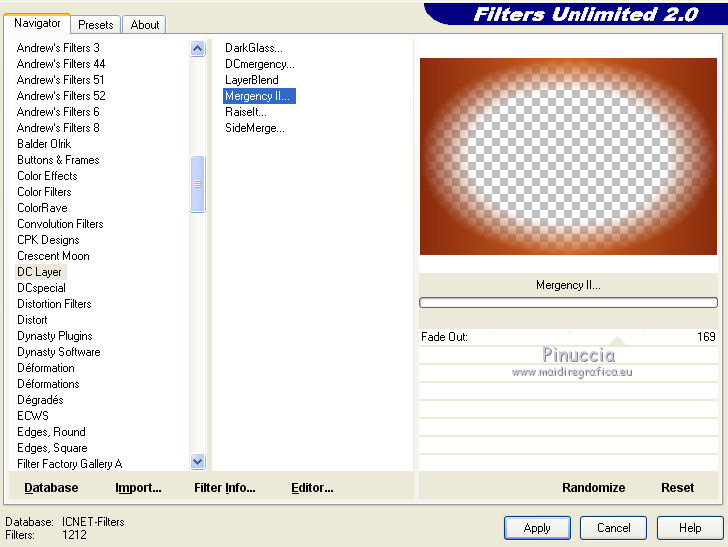Click the Cancel button
728x547 pixels.
pos(613,528)
